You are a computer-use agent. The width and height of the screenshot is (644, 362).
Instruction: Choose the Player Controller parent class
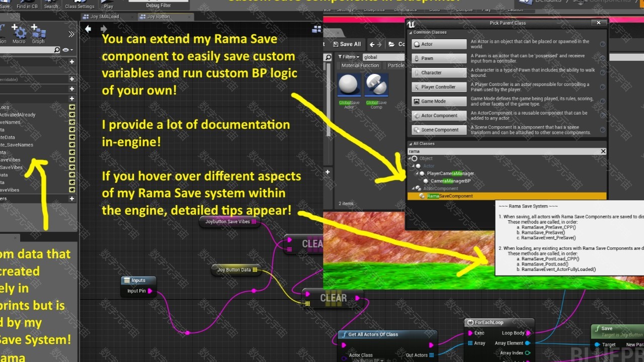point(439,87)
